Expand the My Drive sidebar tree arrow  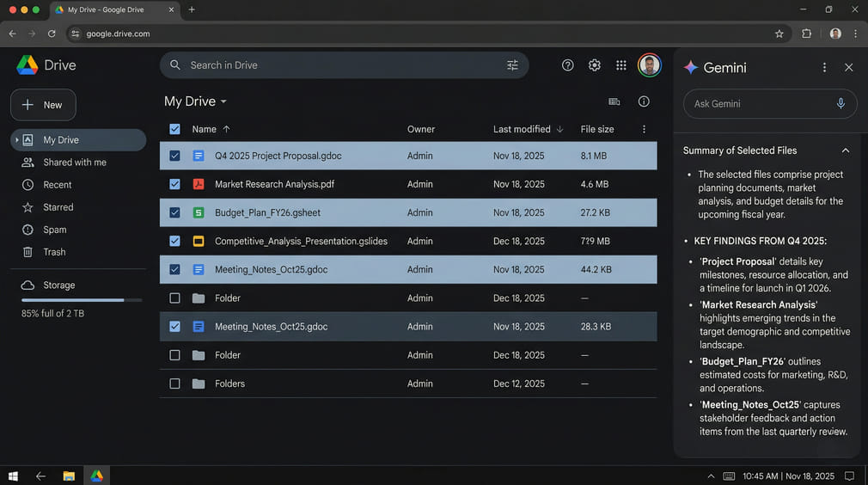pos(16,140)
